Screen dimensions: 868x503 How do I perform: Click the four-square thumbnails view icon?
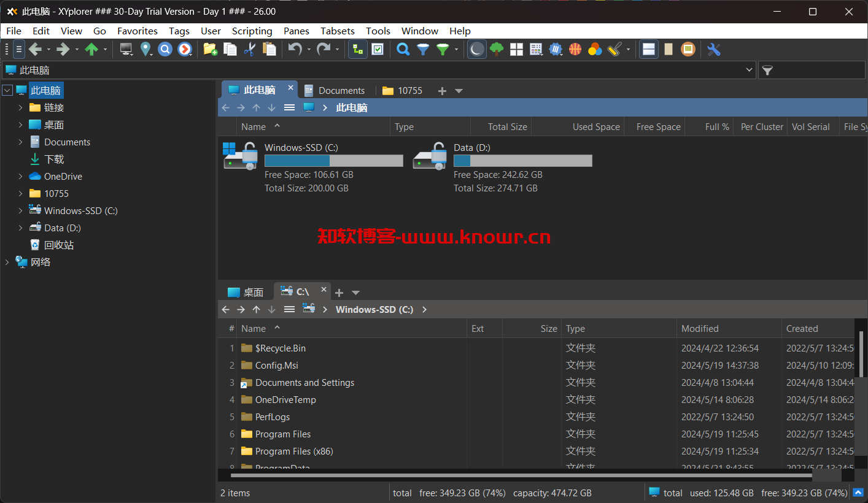(x=516, y=50)
